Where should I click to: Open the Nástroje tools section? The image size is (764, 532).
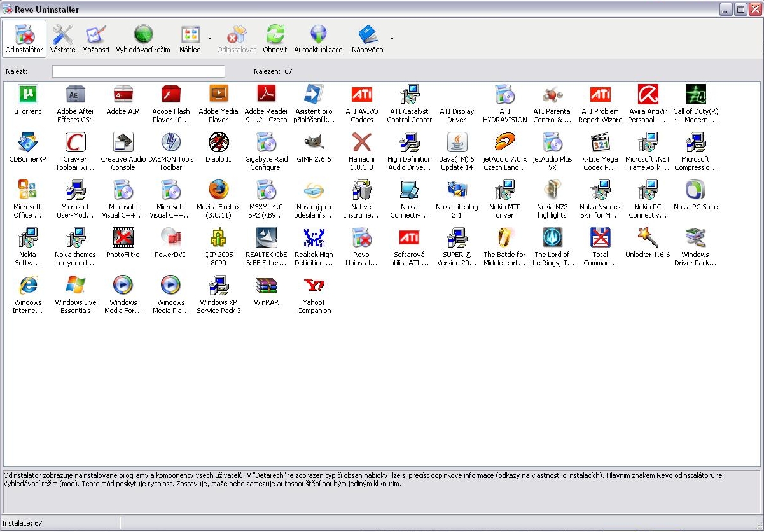[x=62, y=39]
